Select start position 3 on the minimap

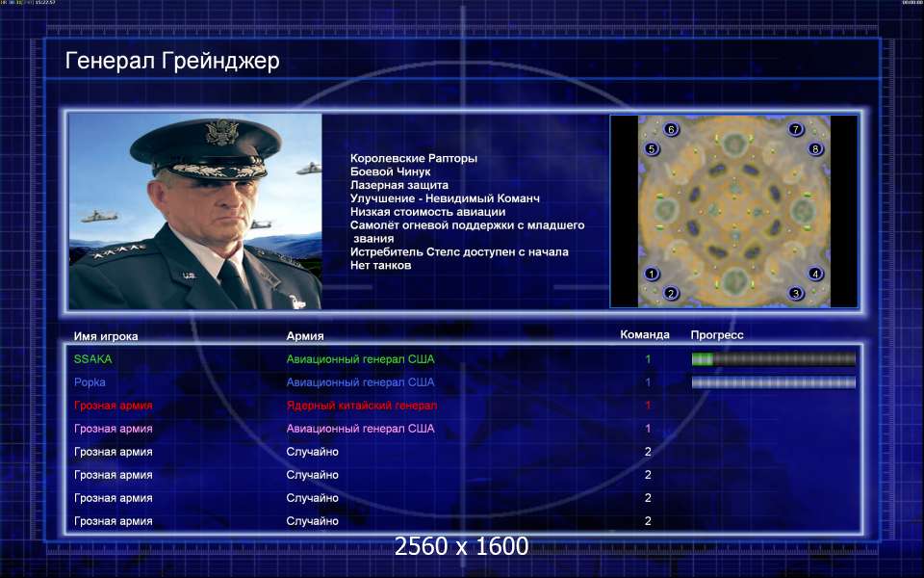(x=796, y=293)
